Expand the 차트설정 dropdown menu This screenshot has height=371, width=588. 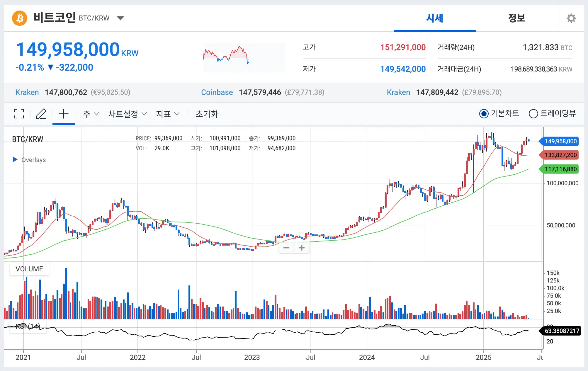pos(127,114)
